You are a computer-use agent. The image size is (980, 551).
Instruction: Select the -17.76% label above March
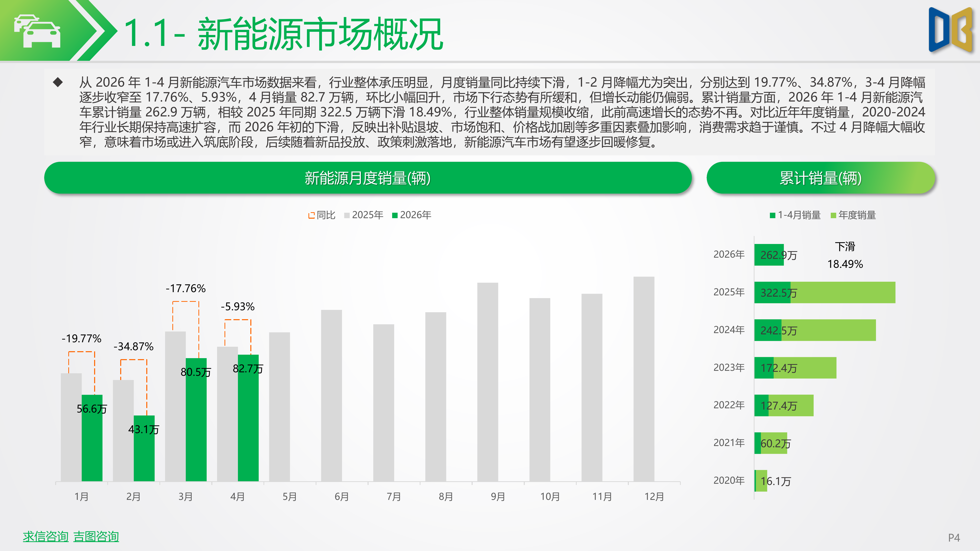(x=186, y=288)
